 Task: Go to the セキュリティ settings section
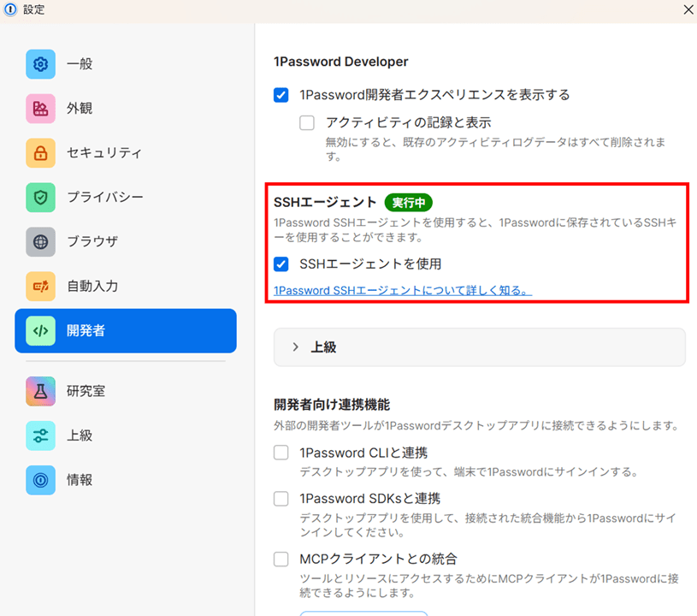pyautogui.click(x=126, y=153)
